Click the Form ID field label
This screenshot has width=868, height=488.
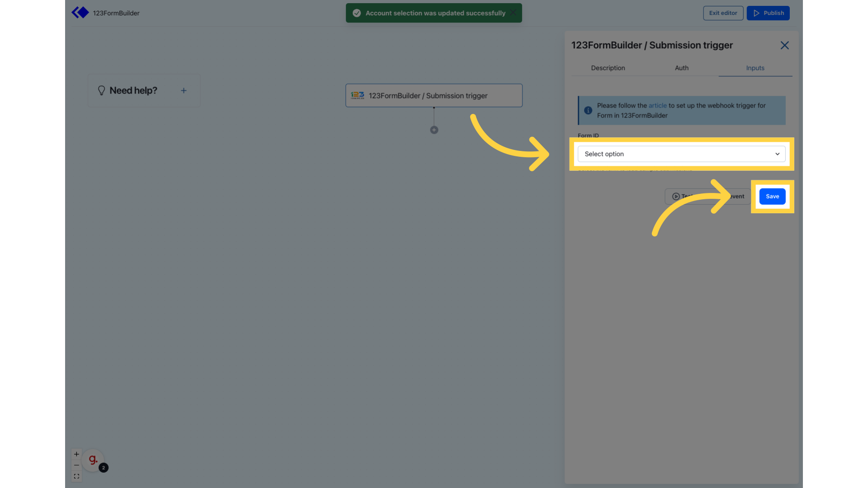[588, 135]
